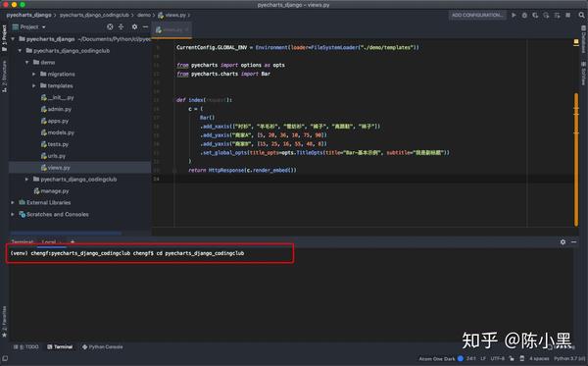This screenshot has width=588, height=366.
Task: Click the Stop square icon in toolbar
Action: point(568,15)
